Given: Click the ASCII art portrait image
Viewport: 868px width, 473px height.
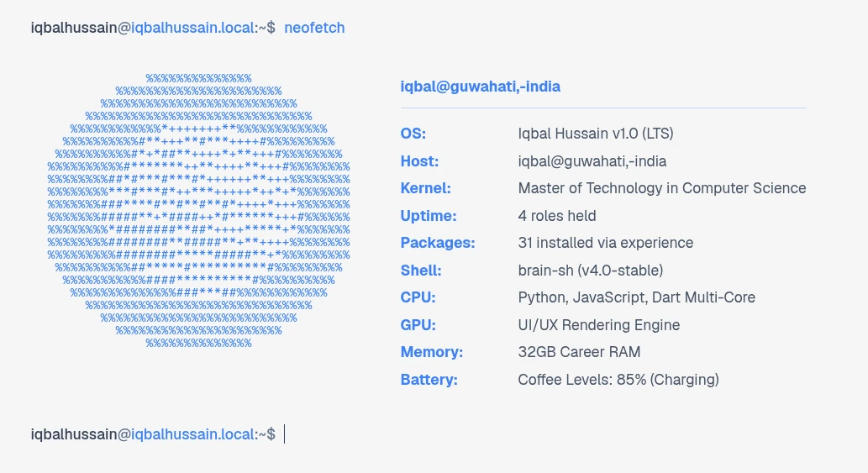Looking at the screenshot, I should 199,211.
